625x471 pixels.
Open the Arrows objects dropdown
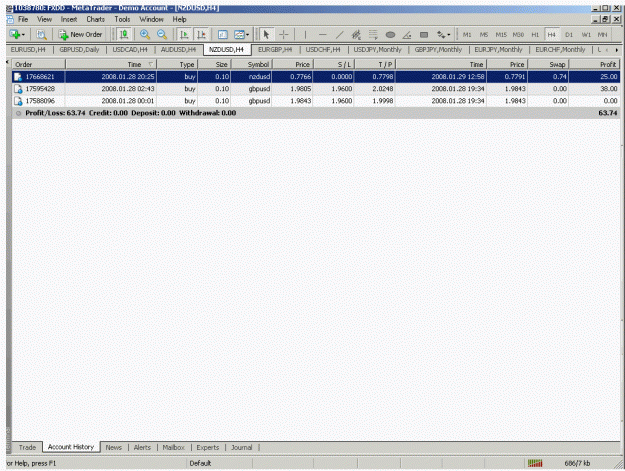coord(443,35)
